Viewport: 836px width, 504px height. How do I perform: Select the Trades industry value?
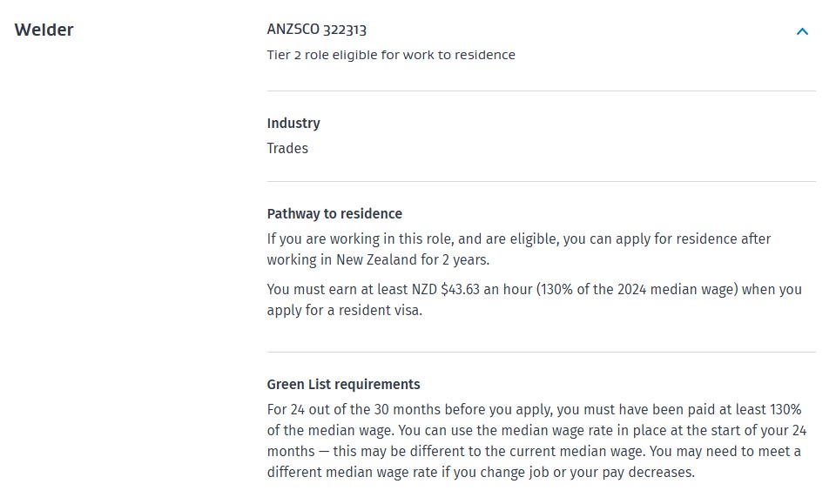point(287,148)
